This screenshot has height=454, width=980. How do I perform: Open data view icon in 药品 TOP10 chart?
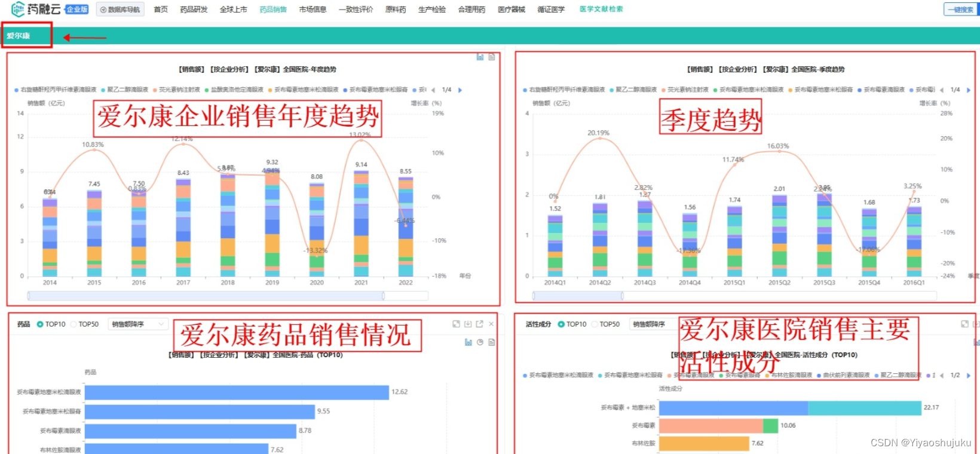[x=492, y=342]
